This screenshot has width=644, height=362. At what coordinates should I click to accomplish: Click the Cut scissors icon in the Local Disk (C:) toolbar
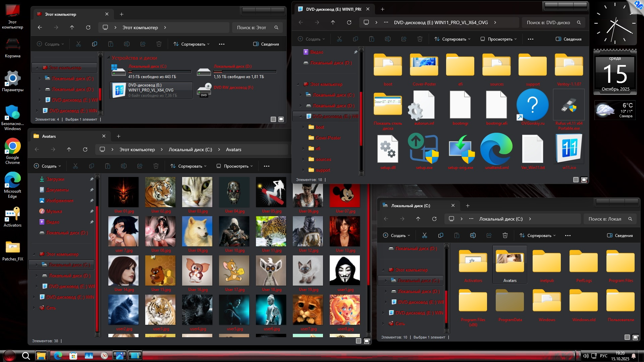tap(424, 235)
